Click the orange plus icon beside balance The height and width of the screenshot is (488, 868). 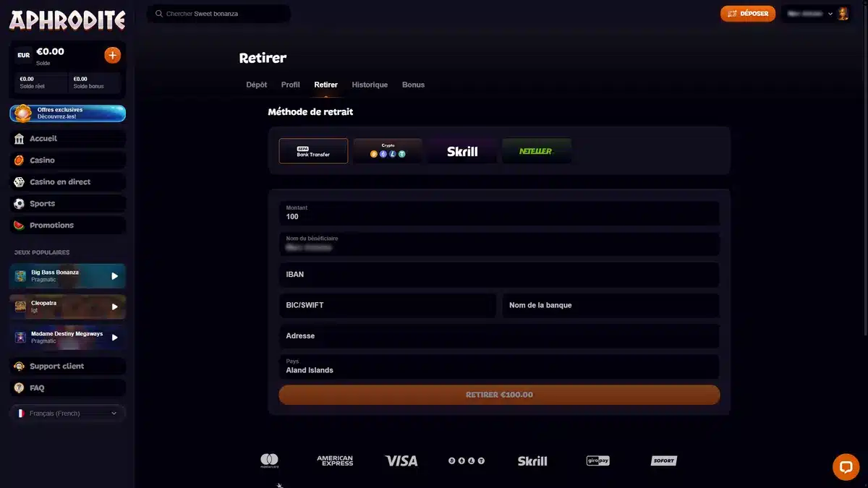[112, 55]
